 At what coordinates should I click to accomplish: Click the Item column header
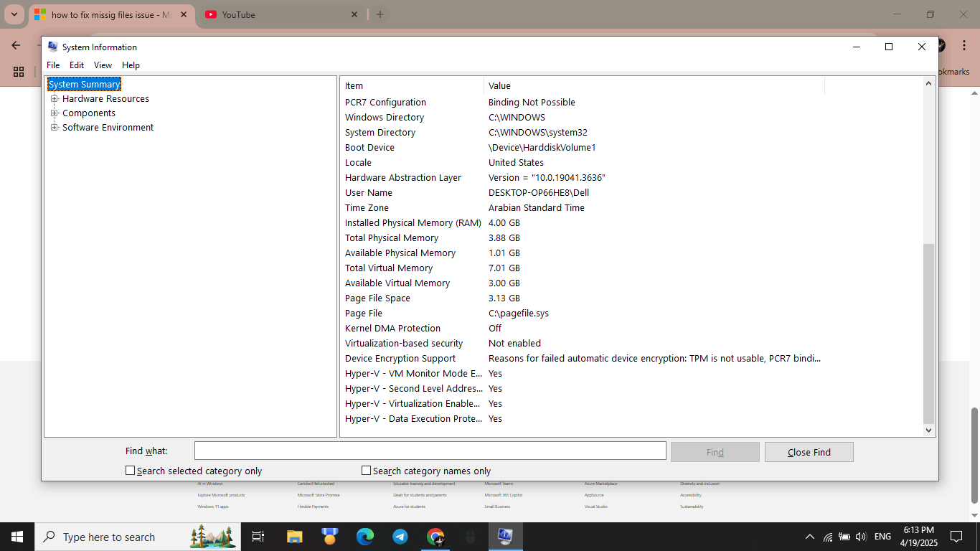pos(412,85)
